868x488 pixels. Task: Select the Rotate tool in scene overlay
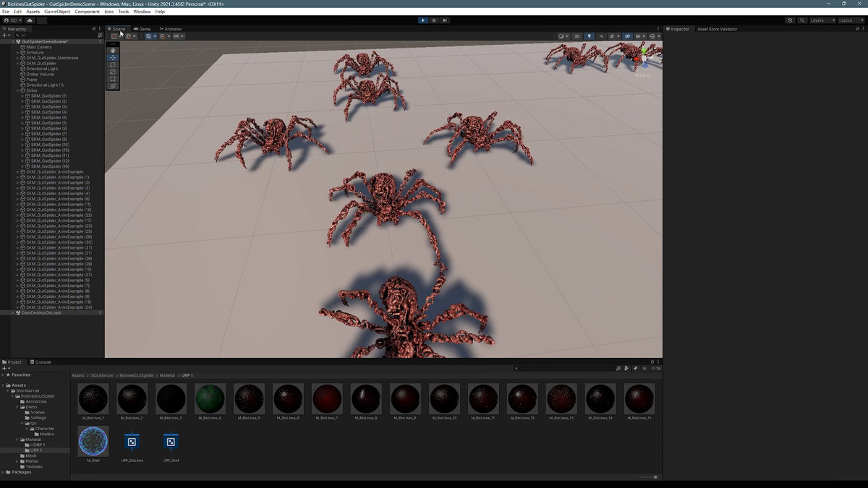(113, 65)
